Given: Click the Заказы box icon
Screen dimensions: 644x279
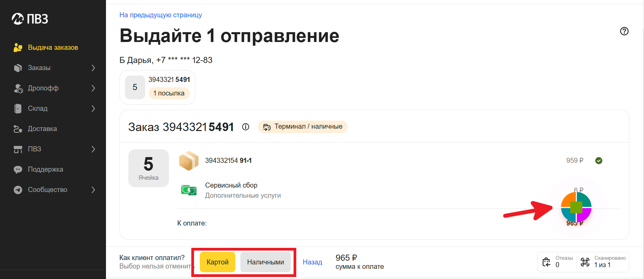Looking at the screenshot, I should [18, 68].
